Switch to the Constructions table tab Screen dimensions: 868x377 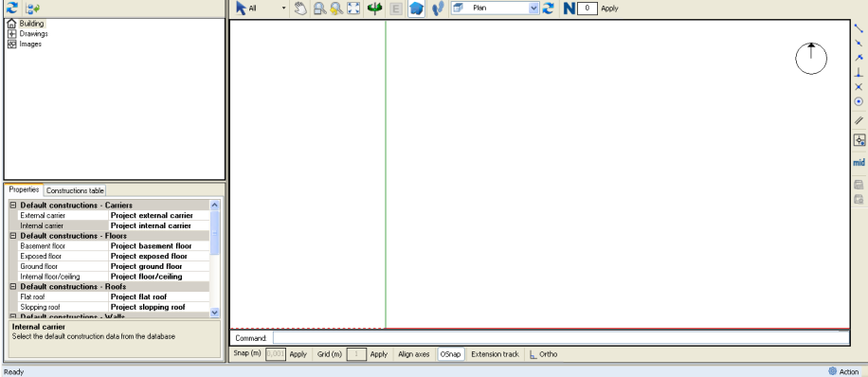click(x=75, y=190)
